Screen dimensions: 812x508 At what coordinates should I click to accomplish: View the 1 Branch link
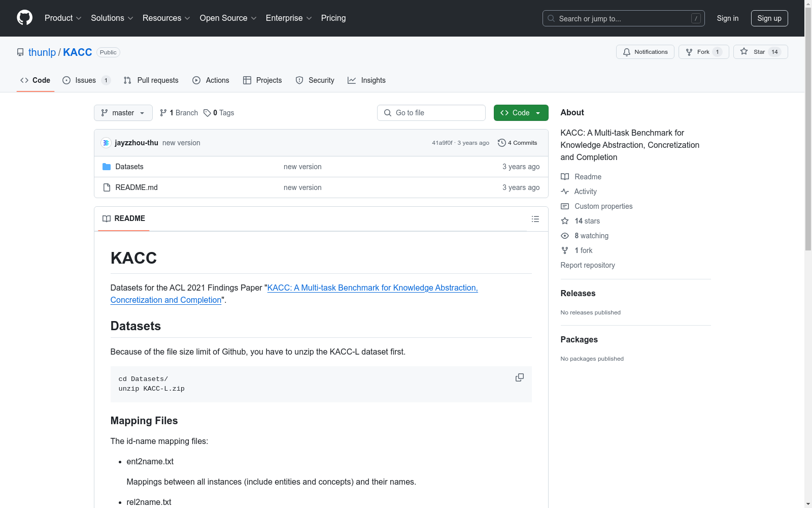[x=179, y=113]
